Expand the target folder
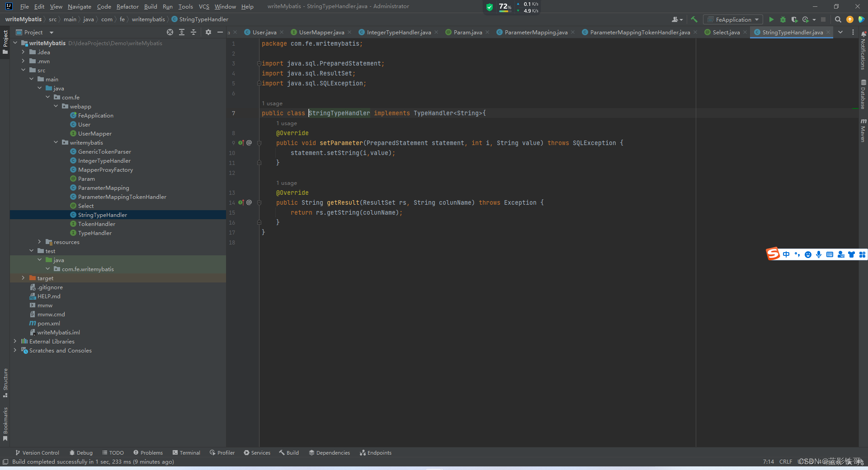Viewport: 868px width, 470px height. point(23,278)
